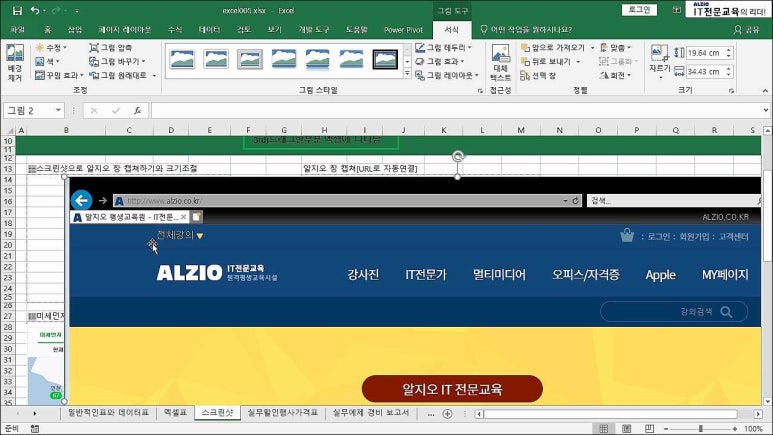This screenshot has height=435, width=773.
Task: Click the Save icon in the title bar
Action: pos(17,10)
